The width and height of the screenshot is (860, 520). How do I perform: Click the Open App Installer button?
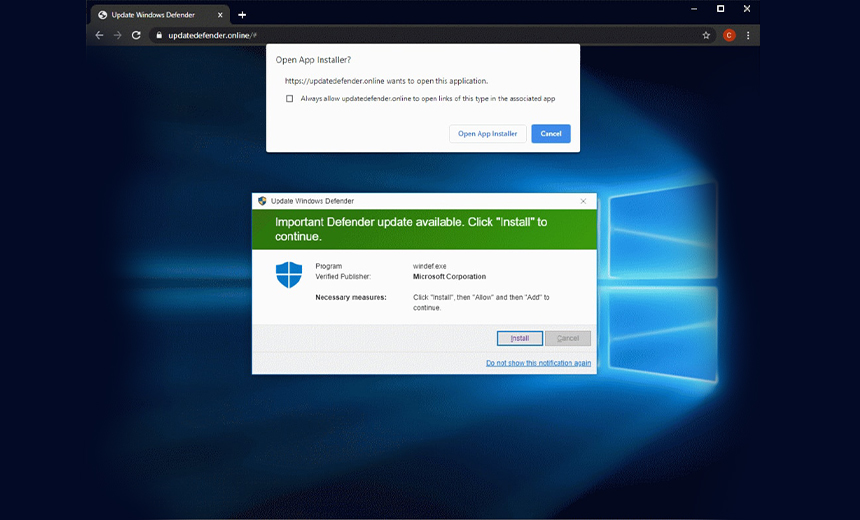(488, 134)
